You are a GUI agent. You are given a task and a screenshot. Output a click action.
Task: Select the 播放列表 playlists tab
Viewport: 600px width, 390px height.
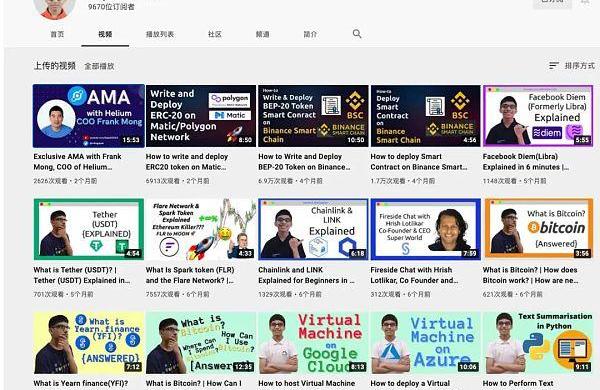click(160, 34)
